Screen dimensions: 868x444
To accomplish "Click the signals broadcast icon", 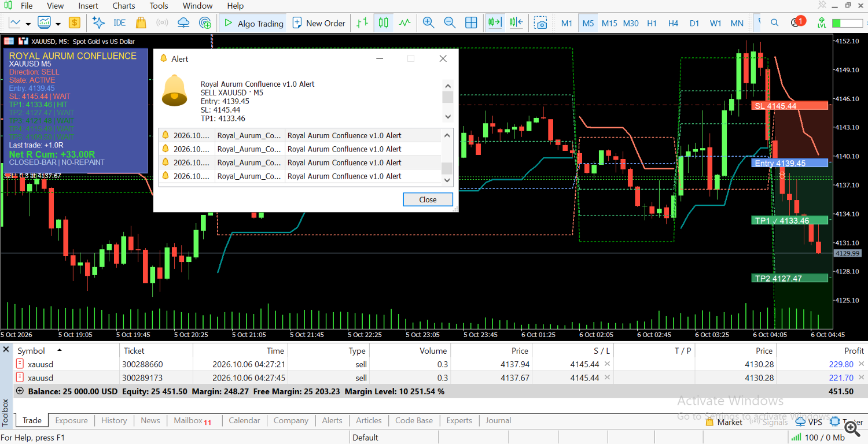I will 162,23.
